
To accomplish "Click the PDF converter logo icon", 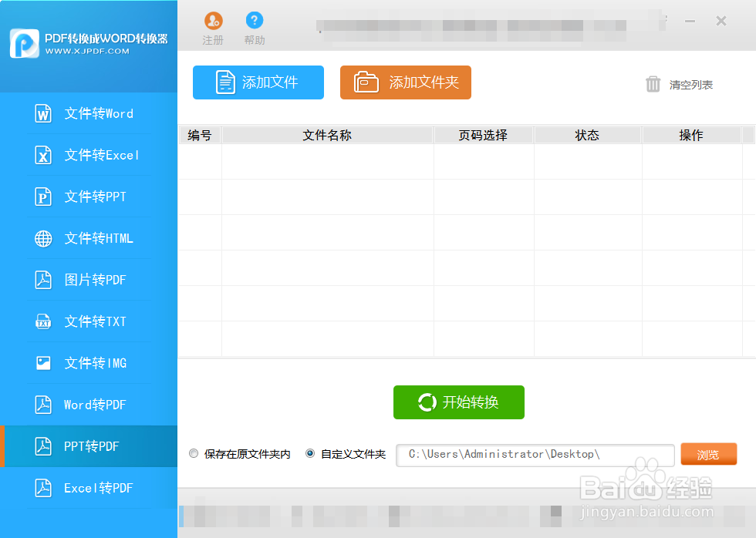I will pos(25,44).
